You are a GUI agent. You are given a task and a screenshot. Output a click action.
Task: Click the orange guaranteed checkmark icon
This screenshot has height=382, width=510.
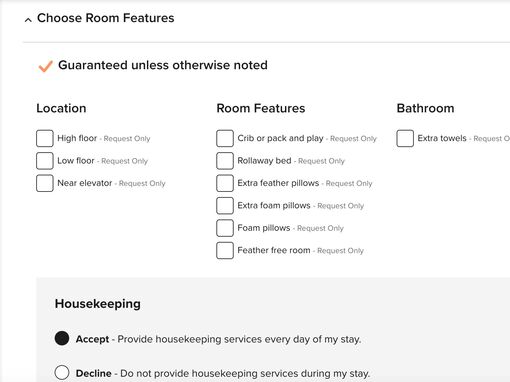pos(45,66)
